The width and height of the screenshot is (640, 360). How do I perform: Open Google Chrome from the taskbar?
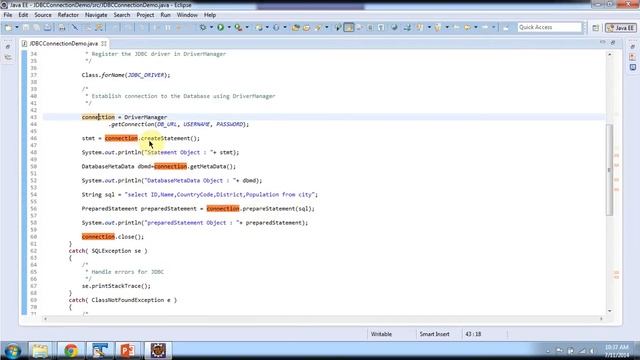(71, 351)
